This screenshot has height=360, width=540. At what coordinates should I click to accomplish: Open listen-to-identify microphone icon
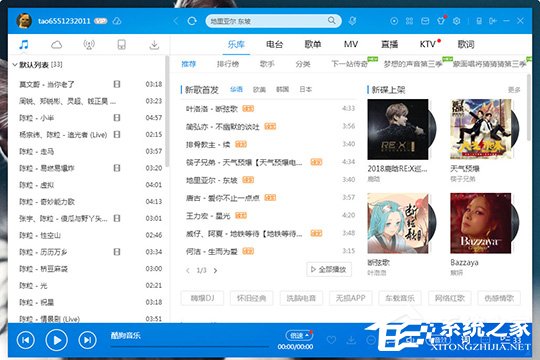coord(352,21)
